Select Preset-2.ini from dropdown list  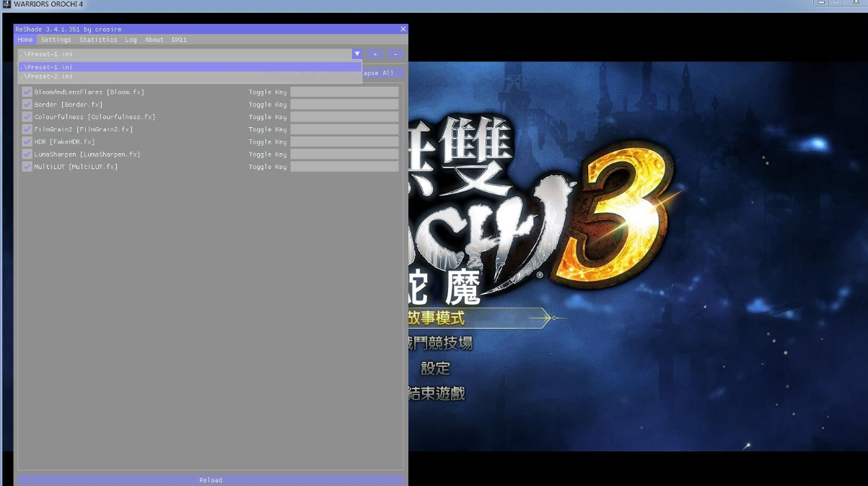190,77
